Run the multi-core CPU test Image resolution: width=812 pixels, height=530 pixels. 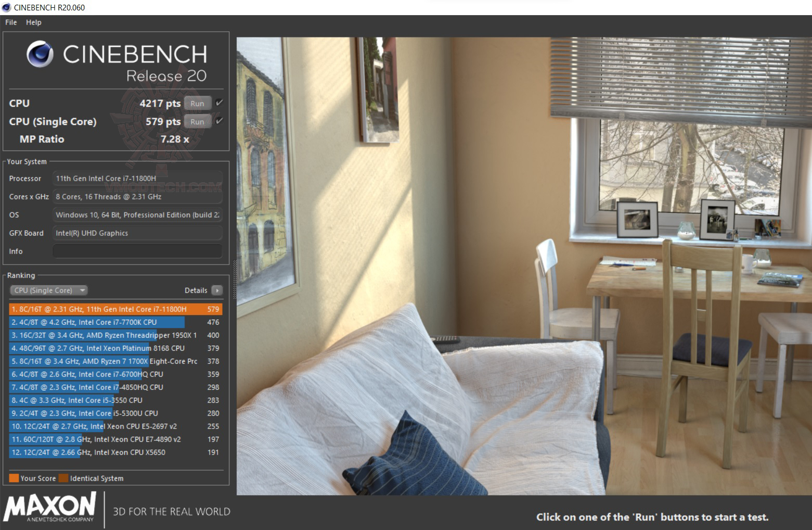[197, 103]
